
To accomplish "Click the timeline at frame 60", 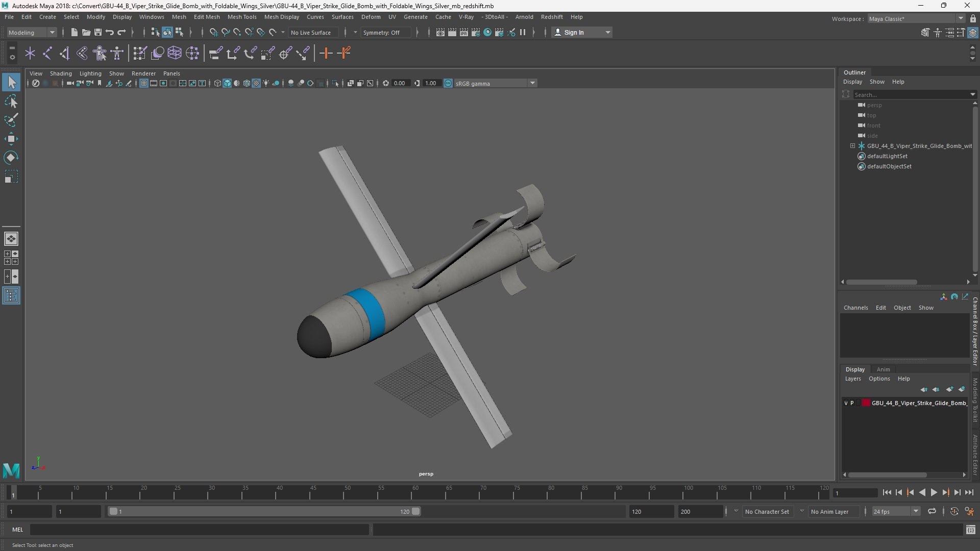I will point(415,492).
